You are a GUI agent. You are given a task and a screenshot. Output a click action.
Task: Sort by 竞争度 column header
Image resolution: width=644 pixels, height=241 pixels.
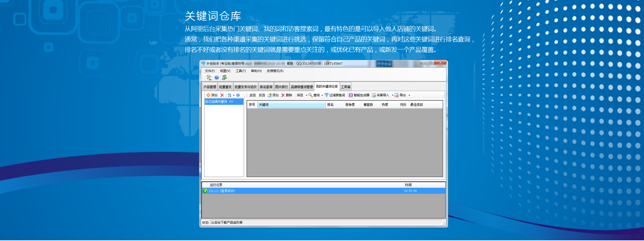point(353,105)
